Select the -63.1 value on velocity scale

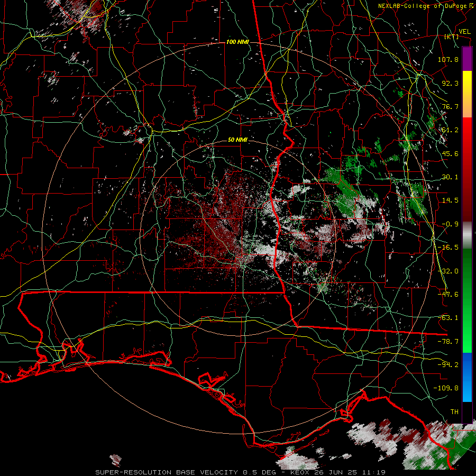coord(448,318)
